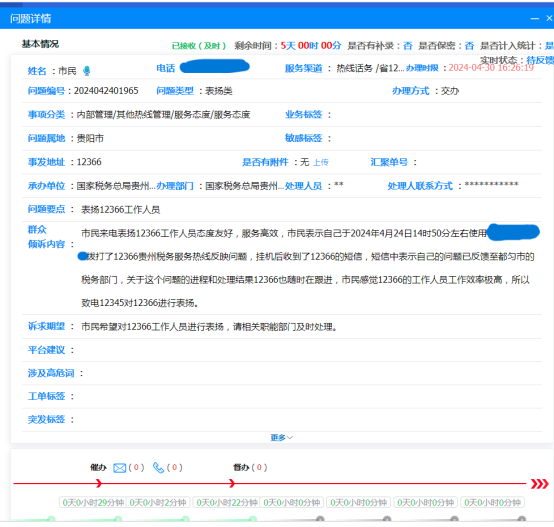Select the 0天0小时29分钟 duration tag

tap(93, 503)
